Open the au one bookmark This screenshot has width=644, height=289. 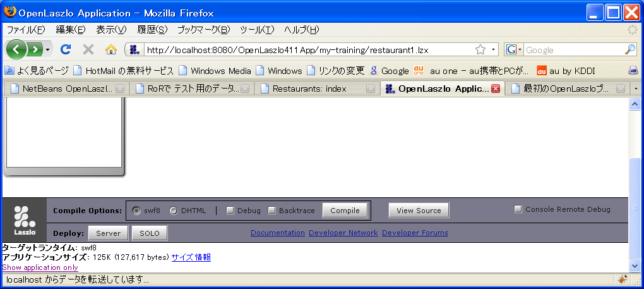472,71
